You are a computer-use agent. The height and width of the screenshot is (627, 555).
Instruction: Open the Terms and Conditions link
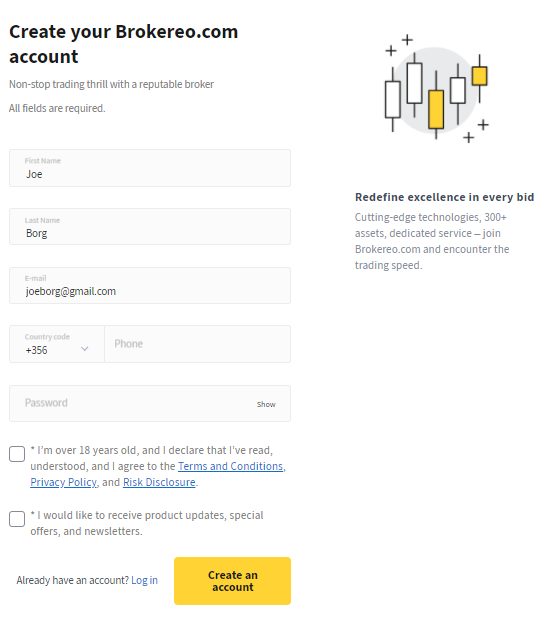[230, 466]
